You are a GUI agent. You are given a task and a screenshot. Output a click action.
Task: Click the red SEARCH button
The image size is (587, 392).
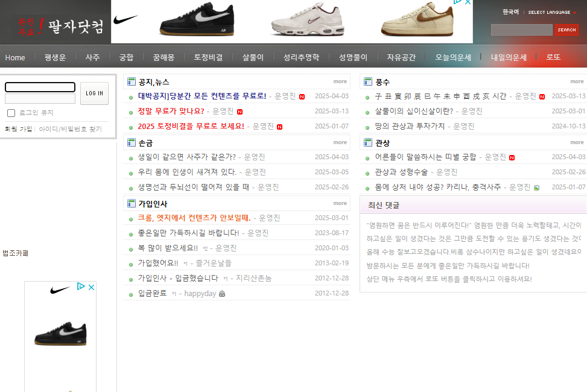click(566, 30)
